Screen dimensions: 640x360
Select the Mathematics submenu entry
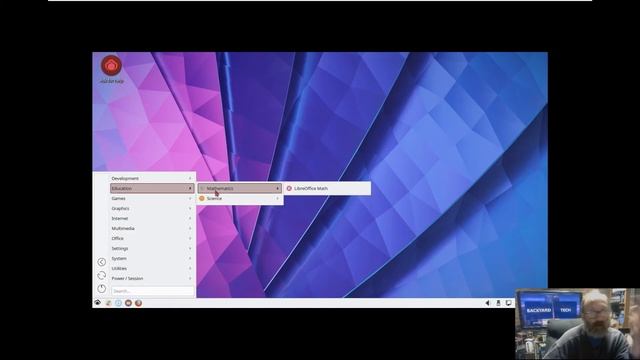coord(240,188)
